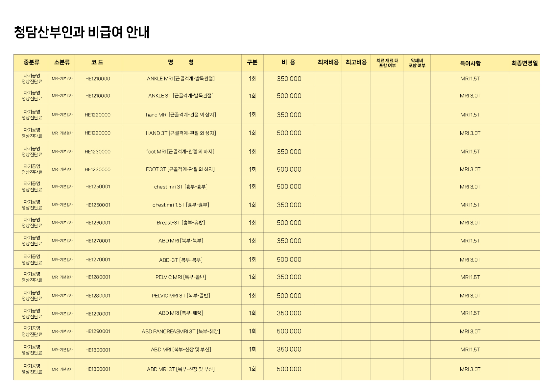Click the 비용 column header
Viewport: 554px width, 392px height.
tap(289, 62)
